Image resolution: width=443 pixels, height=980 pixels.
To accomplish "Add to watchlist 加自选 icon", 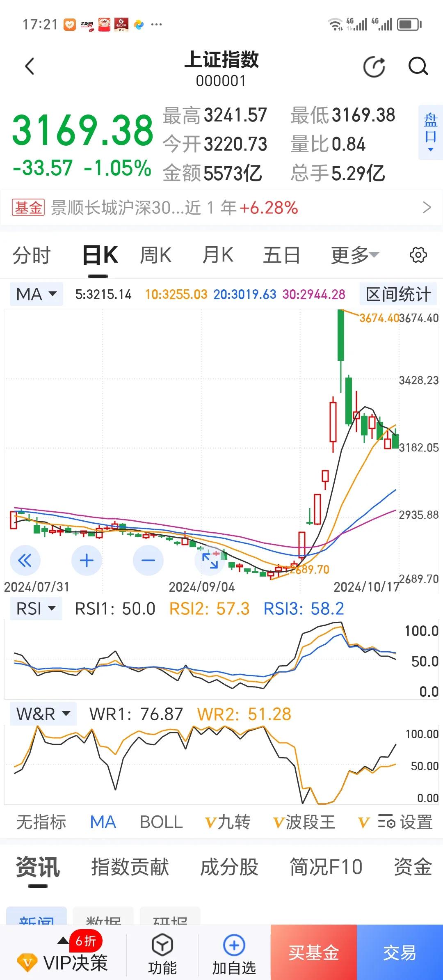I will coord(234,945).
